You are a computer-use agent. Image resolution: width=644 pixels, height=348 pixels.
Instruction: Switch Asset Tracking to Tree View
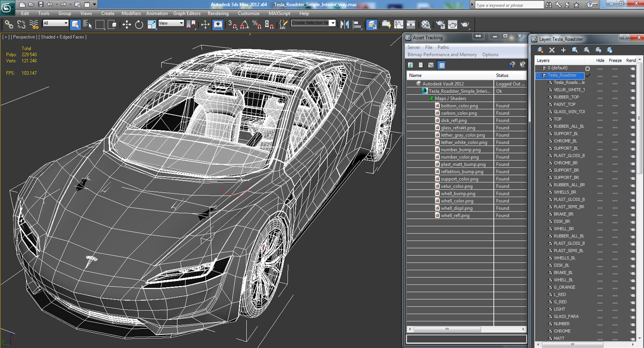click(431, 65)
